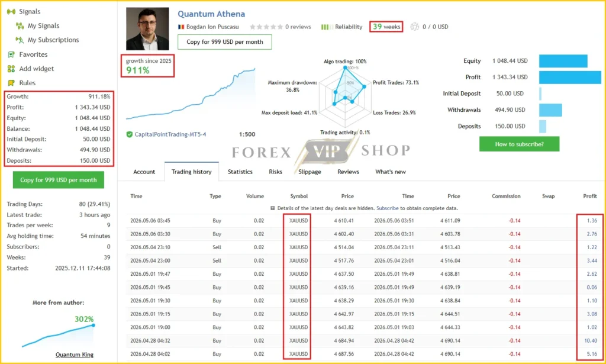Click '39 weeks' reliability text
Screen dimensions: 606x364
pyautogui.click(x=386, y=27)
